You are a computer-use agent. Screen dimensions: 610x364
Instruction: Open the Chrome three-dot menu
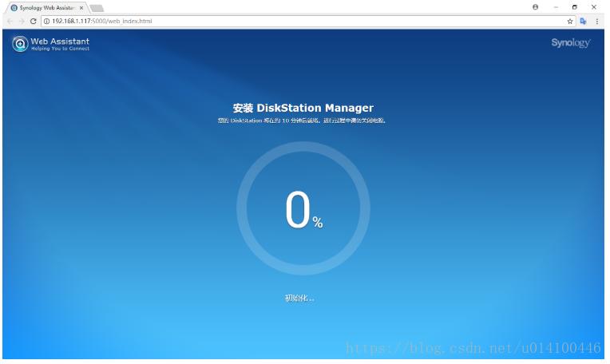(x=596, y=22)
